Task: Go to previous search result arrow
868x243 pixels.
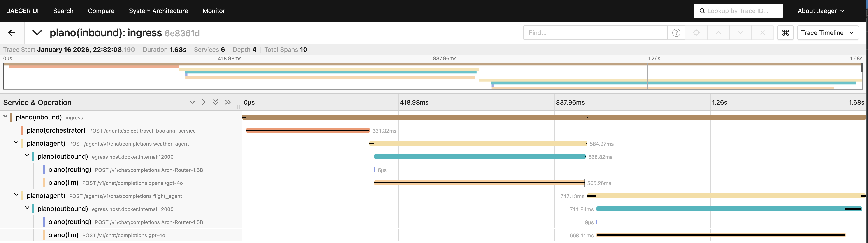Action: coord(718,33)
